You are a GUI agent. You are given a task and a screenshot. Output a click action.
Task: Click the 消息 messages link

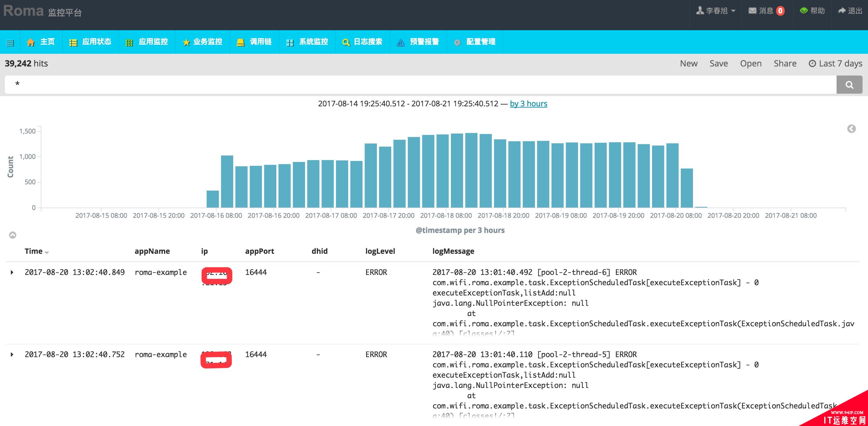[x=766, y=11]
